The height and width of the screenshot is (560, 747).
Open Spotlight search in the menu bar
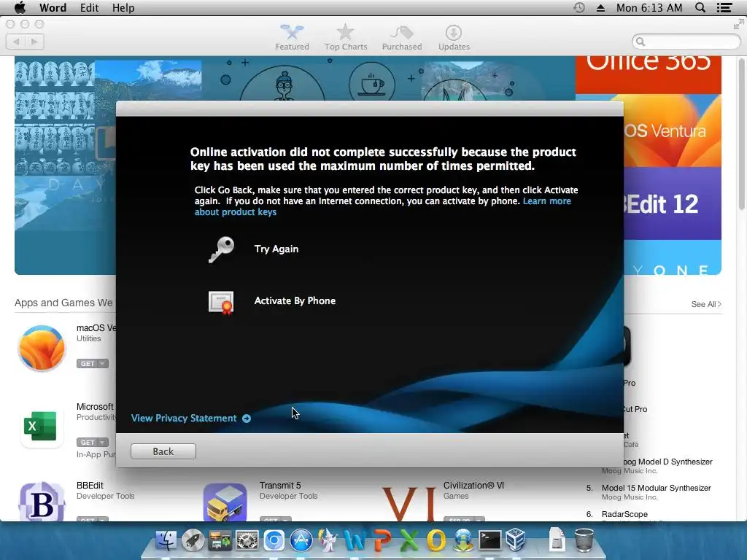[x=700, y=7]
